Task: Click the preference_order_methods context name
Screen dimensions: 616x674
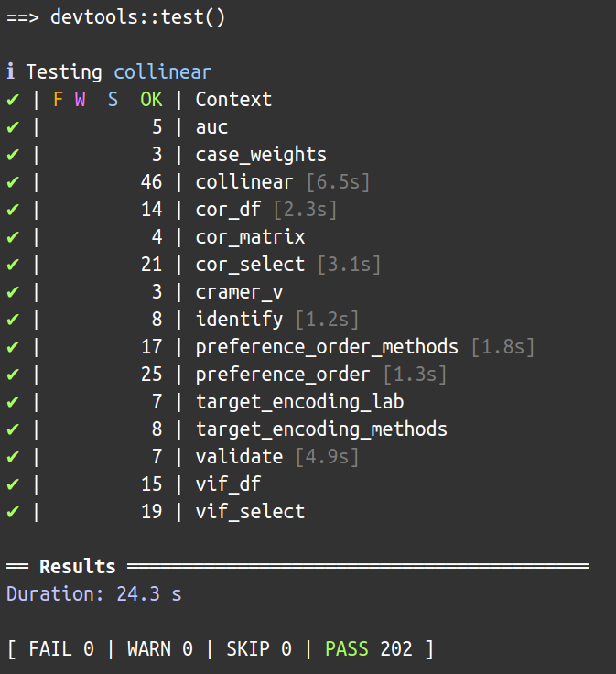Action: point(327,347)
